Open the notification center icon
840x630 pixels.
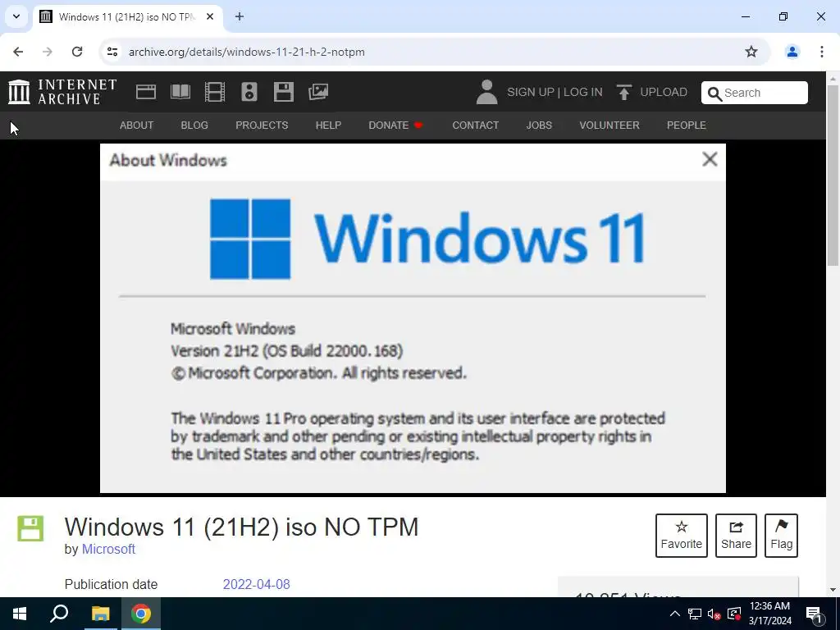(x=814, y=614)
